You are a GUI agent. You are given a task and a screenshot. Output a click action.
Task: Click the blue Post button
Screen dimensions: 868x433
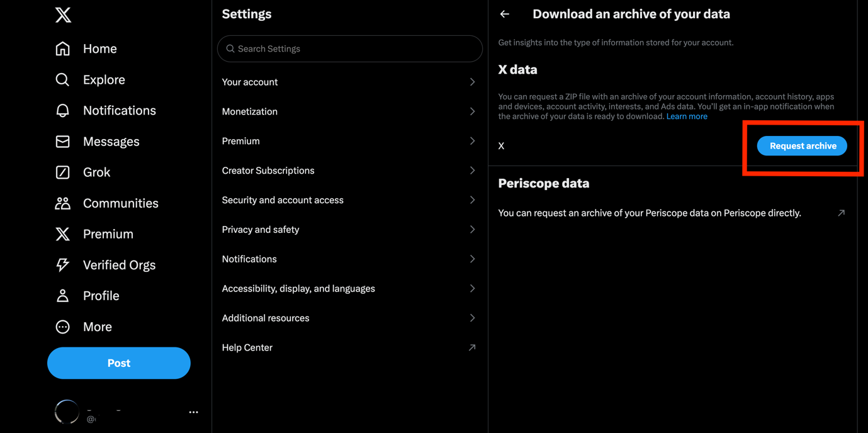[x=119, y=363]
